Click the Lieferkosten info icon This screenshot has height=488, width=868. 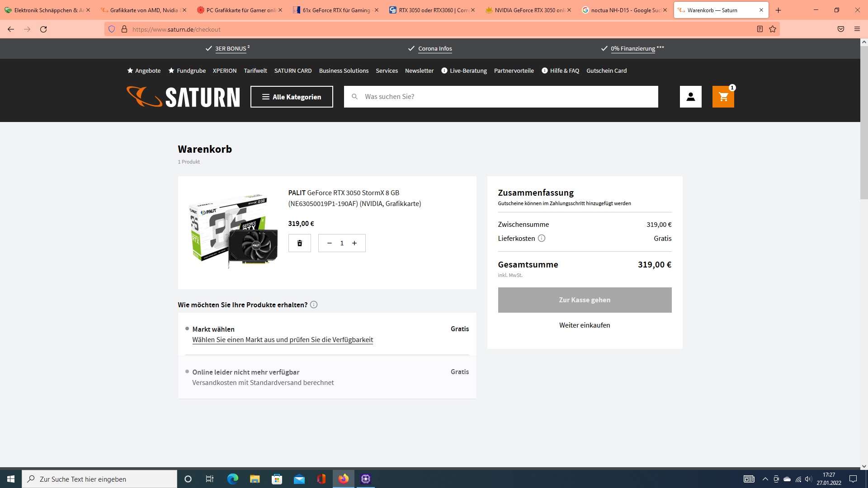[x=541, y=238]
